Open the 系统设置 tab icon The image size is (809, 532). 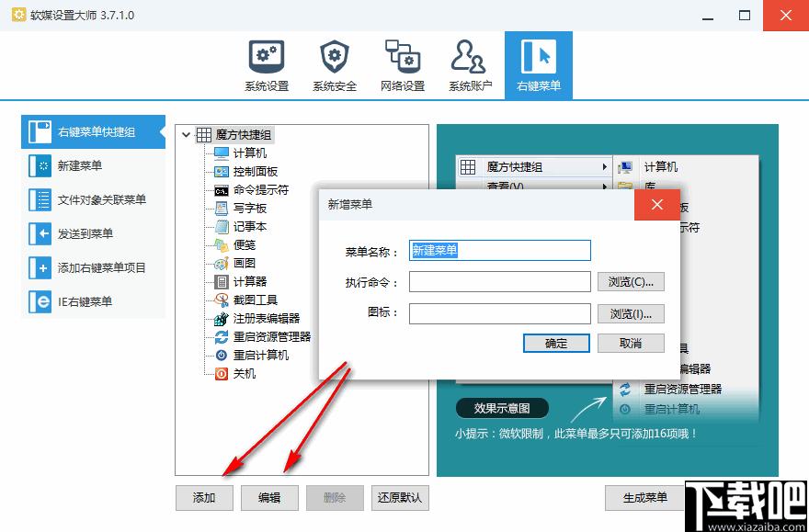pyautogui.click(x=267, y=57)
